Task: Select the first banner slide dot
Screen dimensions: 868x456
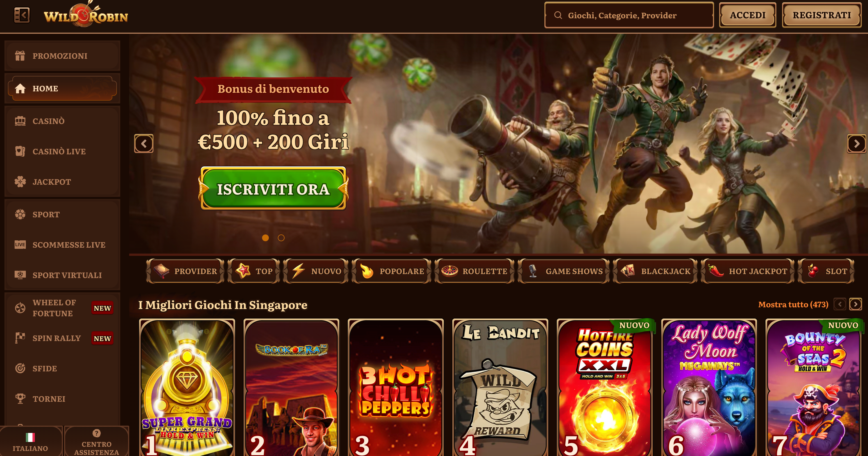Action: coord(265,238)
